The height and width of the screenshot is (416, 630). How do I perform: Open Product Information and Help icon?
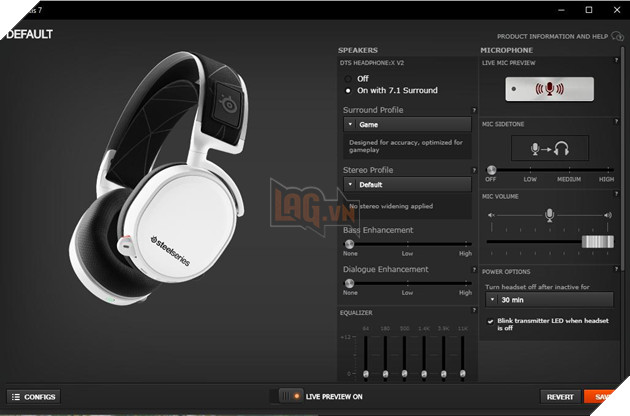pyautogui.click(x=618, y=36)
